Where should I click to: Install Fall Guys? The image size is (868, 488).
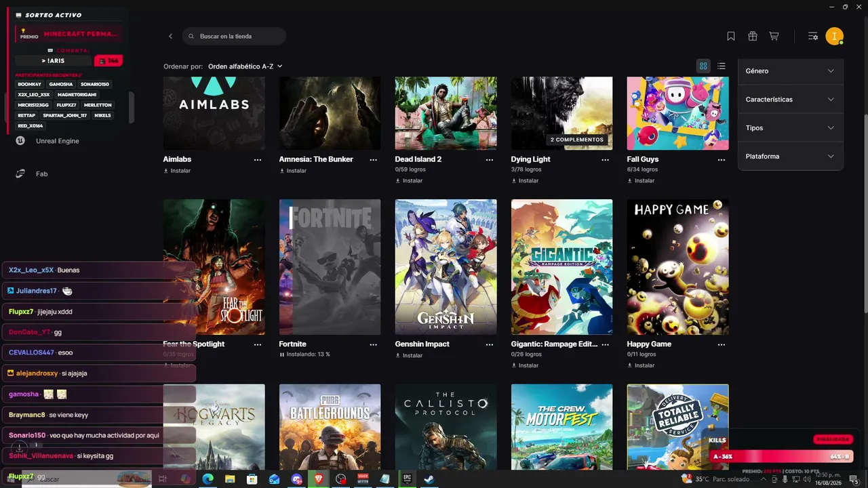click(641, 181)
